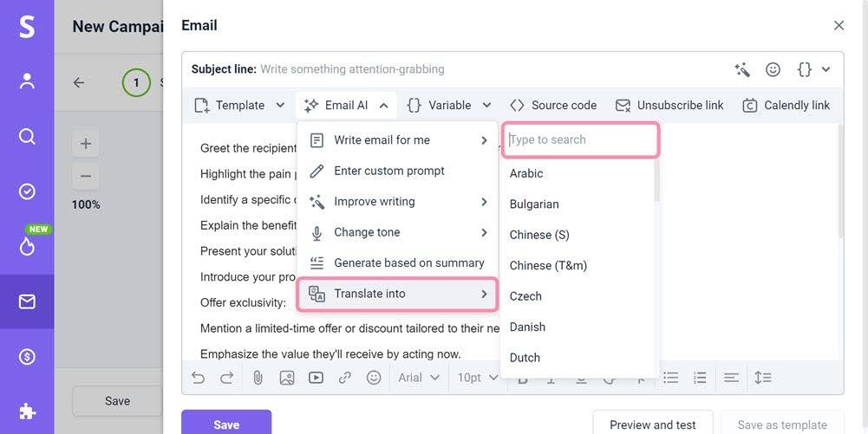
Task: Click the redo arrow in editor toolbar
Action: 227,378
